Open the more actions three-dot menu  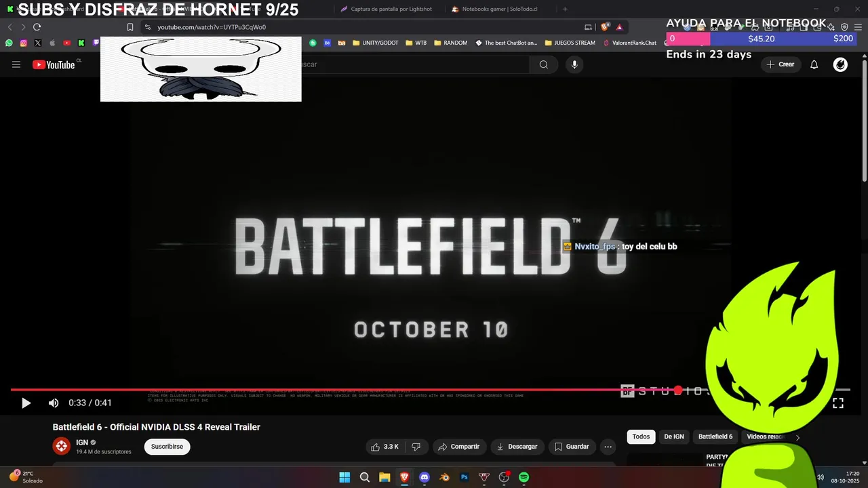[608, 447]
